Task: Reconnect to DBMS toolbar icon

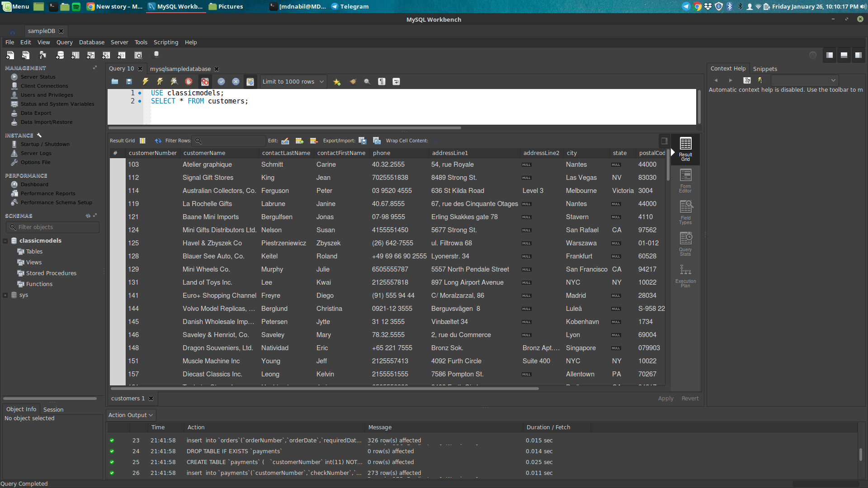Action: (x=156, y=55)
